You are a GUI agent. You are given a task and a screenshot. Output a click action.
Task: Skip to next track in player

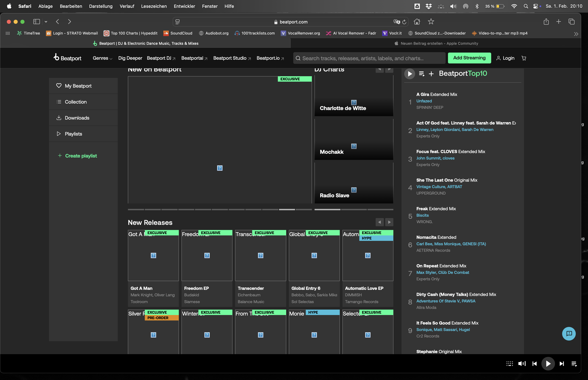pos(562,364)
